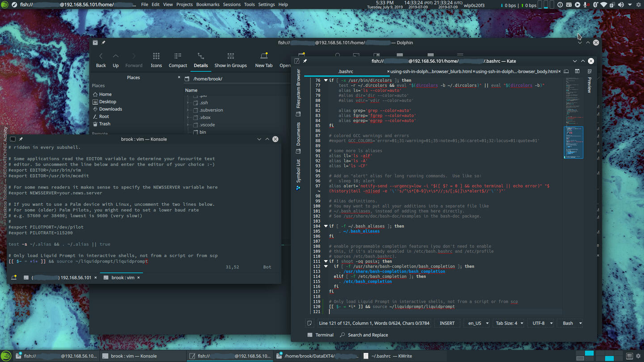The image size is (644, 362).
Task: Open the Tools menu
Action: coord(250,4)
